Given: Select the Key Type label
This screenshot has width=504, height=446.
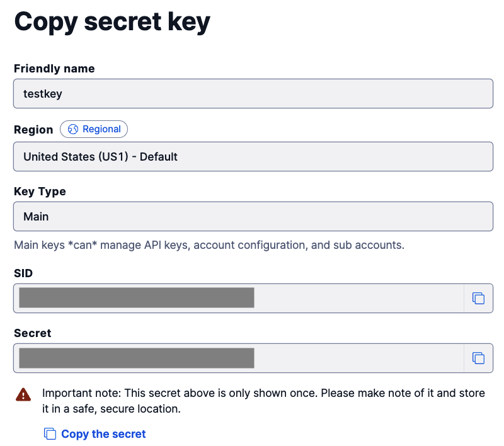Looking at the screenshot, I should pyautogui.click(x=40, y=191).
